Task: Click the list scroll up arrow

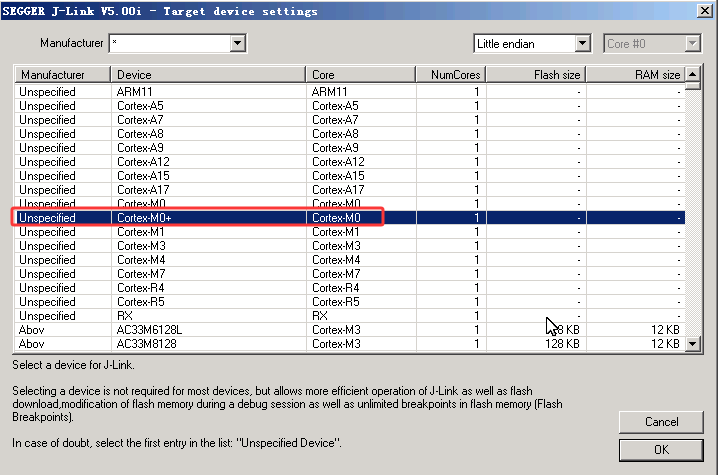Action: 693,74
